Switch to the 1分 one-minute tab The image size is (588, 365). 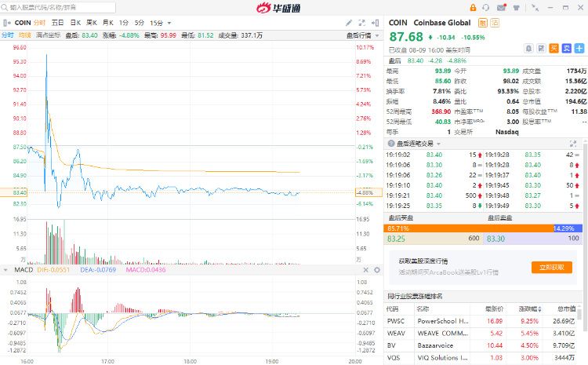pyautogui.click(x=124, y=23)
